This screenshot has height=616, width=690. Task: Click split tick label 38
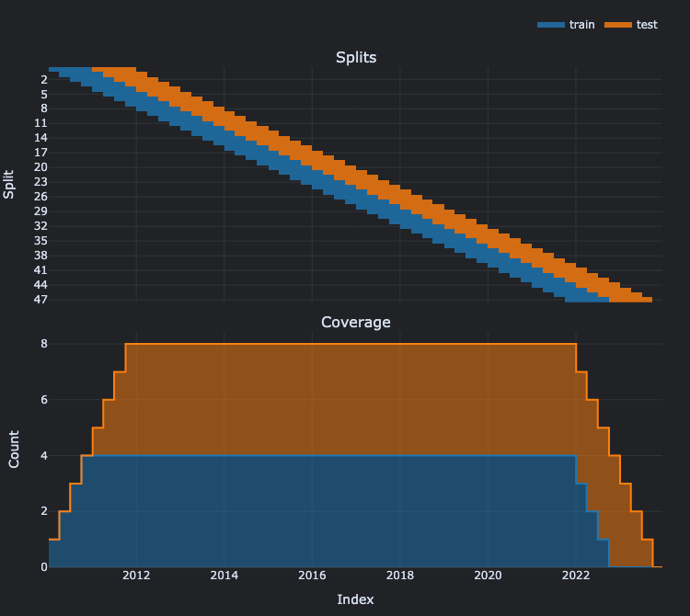pos(40,256)
